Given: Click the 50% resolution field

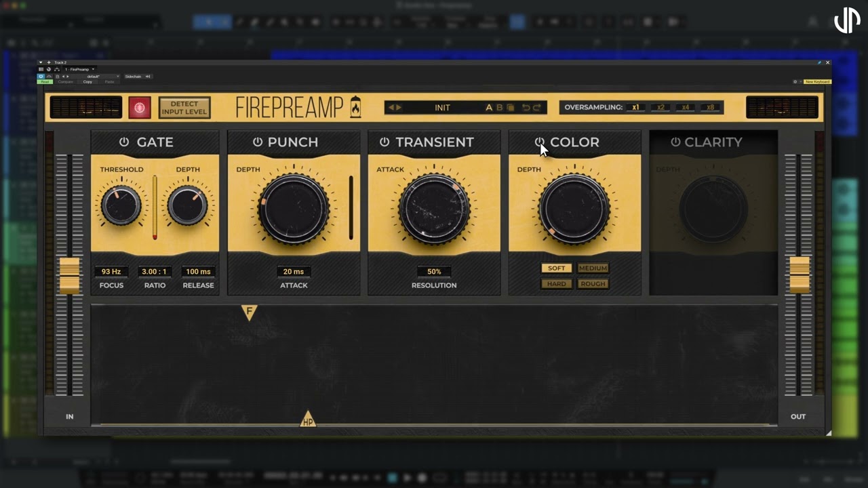Looking at the screenshot, I should click(434, 271).
